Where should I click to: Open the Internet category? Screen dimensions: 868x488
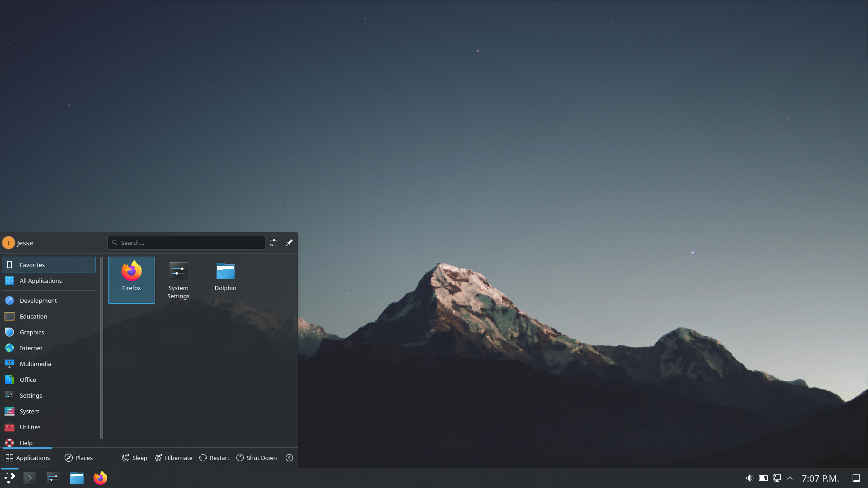49,348
